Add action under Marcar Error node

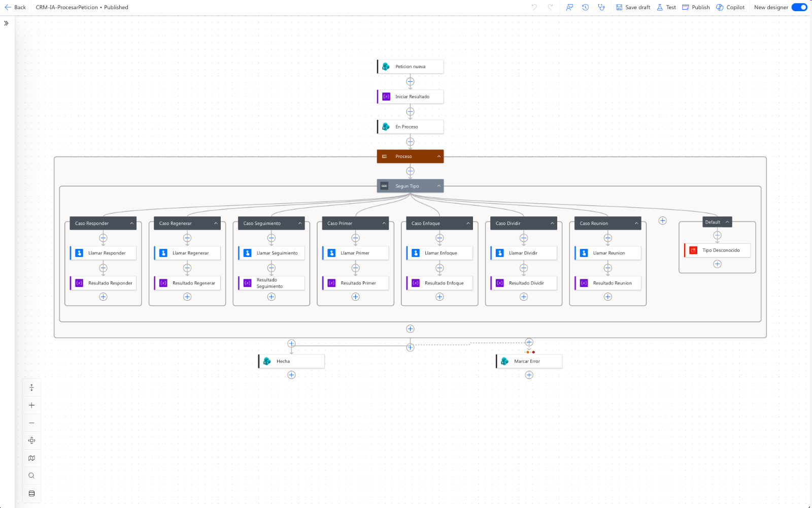529,375
